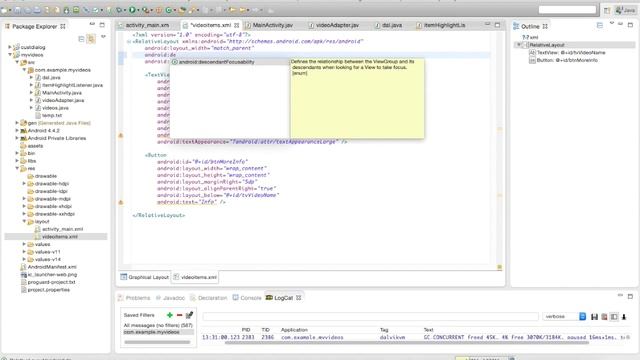640x360 pixels.
Task: Save LogCat log to file icon
Action: (x=594, y=317)
